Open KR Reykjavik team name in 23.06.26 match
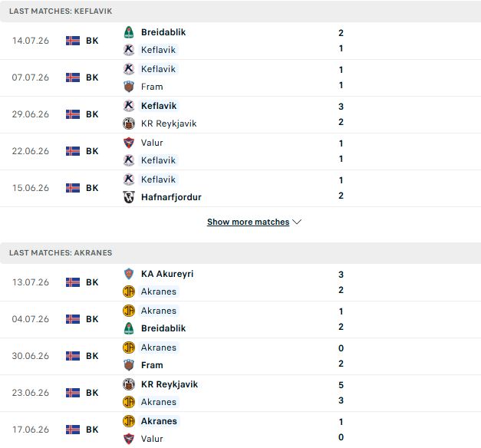The image size is (481, 448). (170, 384)
